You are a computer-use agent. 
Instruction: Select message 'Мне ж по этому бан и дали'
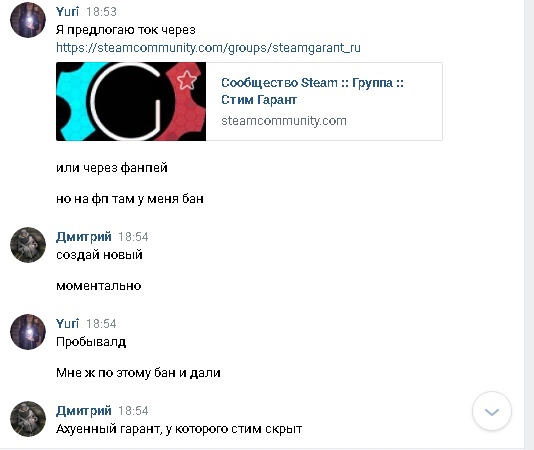click(x=138, y=373)
